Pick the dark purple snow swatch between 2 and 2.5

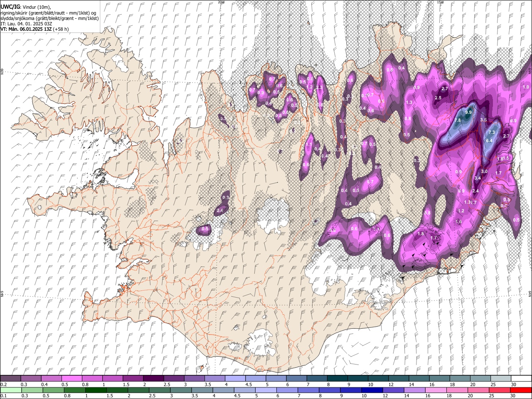[x=153, y=378]
